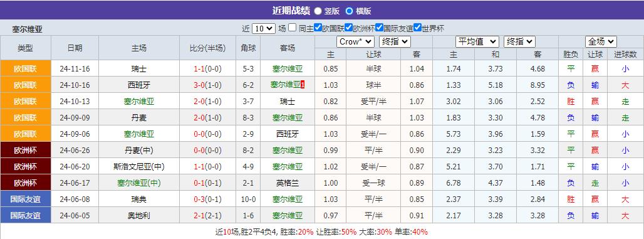Click the 角球 column header
This screenshot has width=644, height=239.
(x=248, y=48)
